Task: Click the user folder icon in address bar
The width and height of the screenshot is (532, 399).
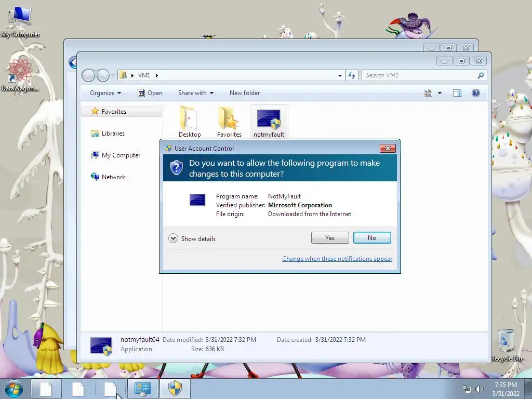Action: [x=124, y=75]
